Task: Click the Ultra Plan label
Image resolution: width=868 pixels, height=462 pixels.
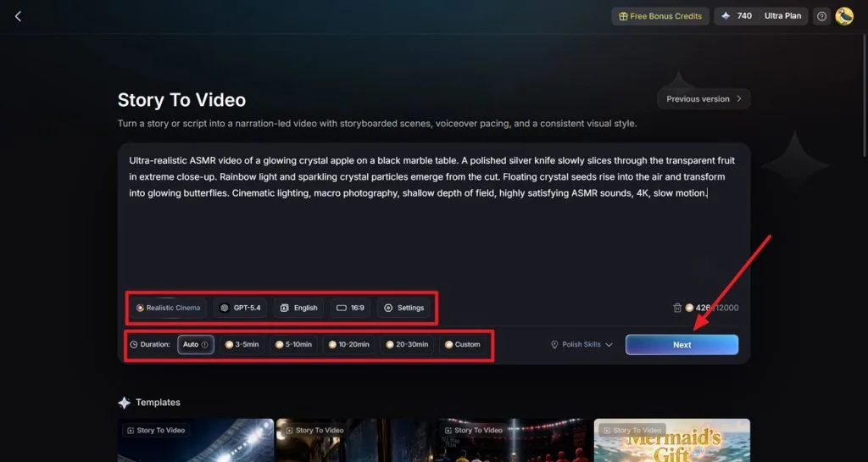Action: [782, 16]
